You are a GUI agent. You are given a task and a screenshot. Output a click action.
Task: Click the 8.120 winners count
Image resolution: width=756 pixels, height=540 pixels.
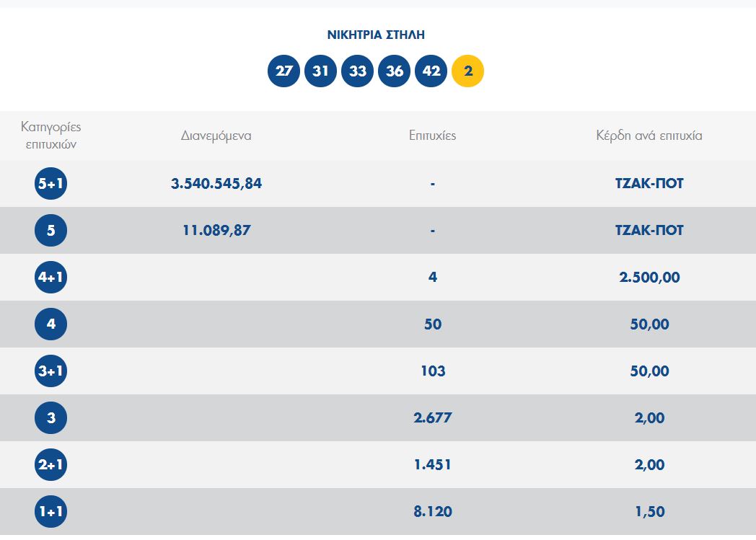point(433,512)
